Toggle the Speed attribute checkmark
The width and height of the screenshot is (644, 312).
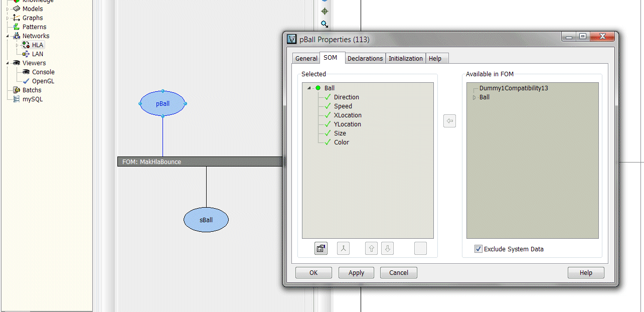click(x=328, y=106)
